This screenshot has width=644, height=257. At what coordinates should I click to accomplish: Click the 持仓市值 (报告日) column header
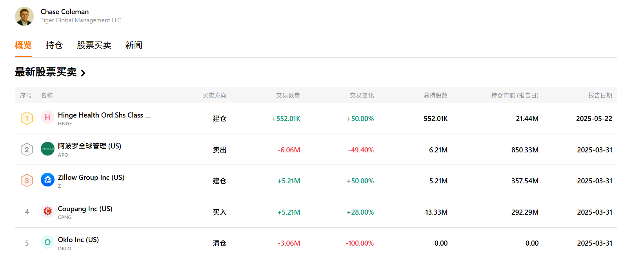pyautogui.click(x=515, y=95)
